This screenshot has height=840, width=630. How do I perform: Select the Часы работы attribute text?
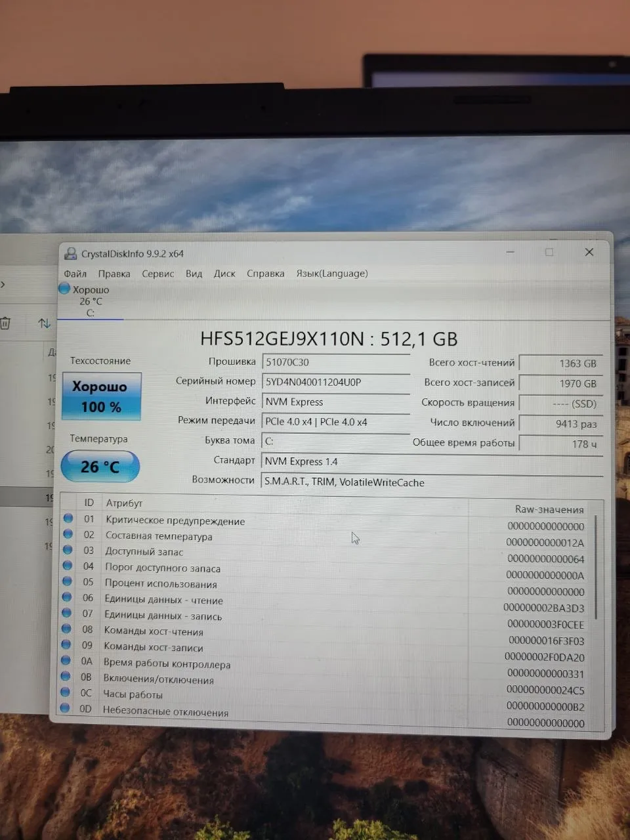point(133,694)
